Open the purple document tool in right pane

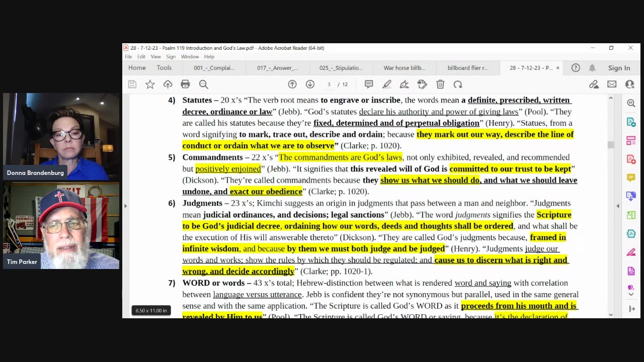point(631,271)
